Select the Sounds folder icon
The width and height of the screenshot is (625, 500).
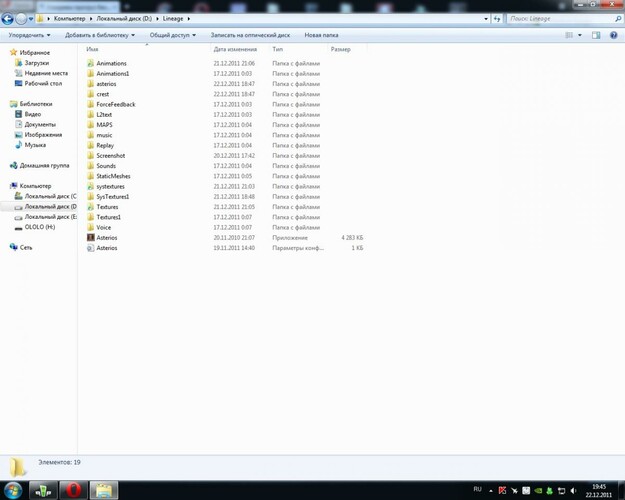[x=90, y=166]
